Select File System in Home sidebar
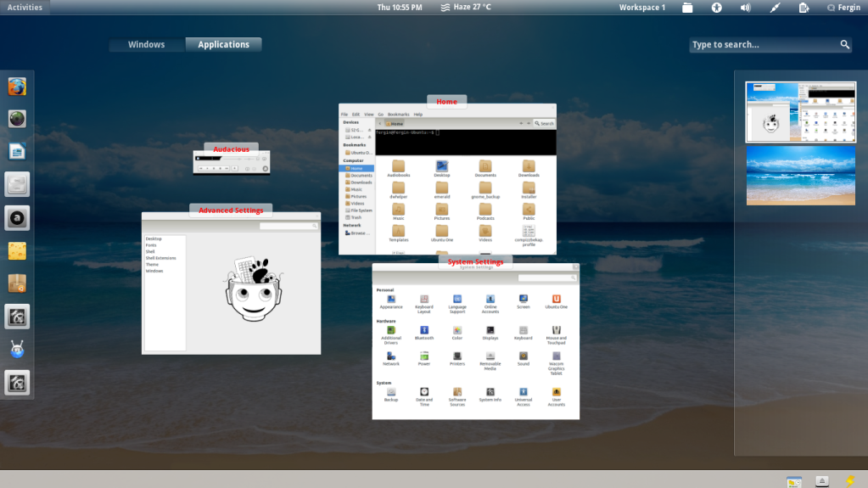Image resolution: width=868 pixels, height=488 pixels. coord(358,210)
